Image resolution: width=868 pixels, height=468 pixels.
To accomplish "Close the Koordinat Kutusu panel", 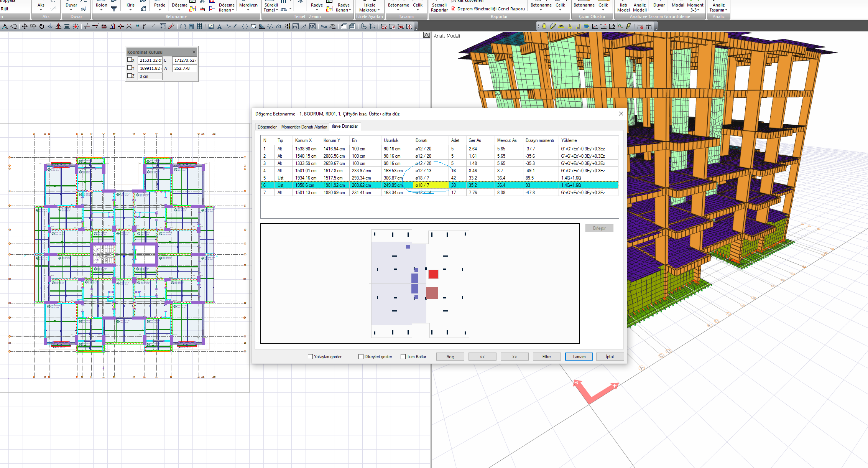I will (194, 52).
